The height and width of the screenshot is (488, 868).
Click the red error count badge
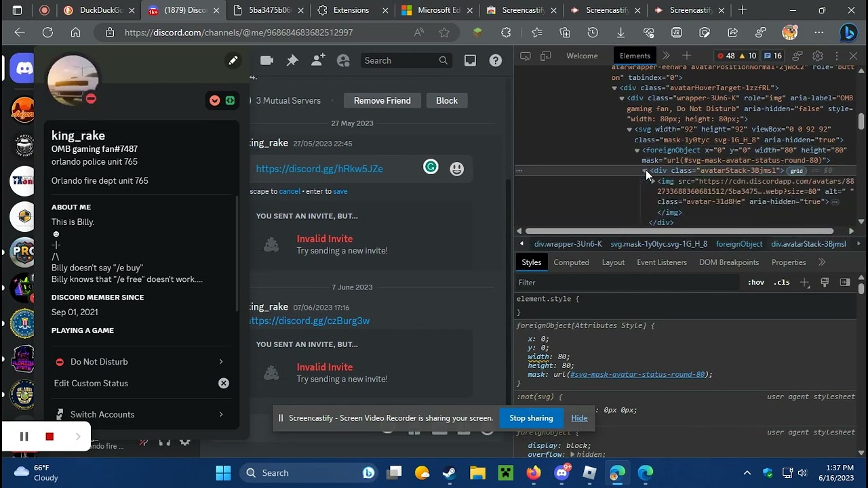coord(725,56)
